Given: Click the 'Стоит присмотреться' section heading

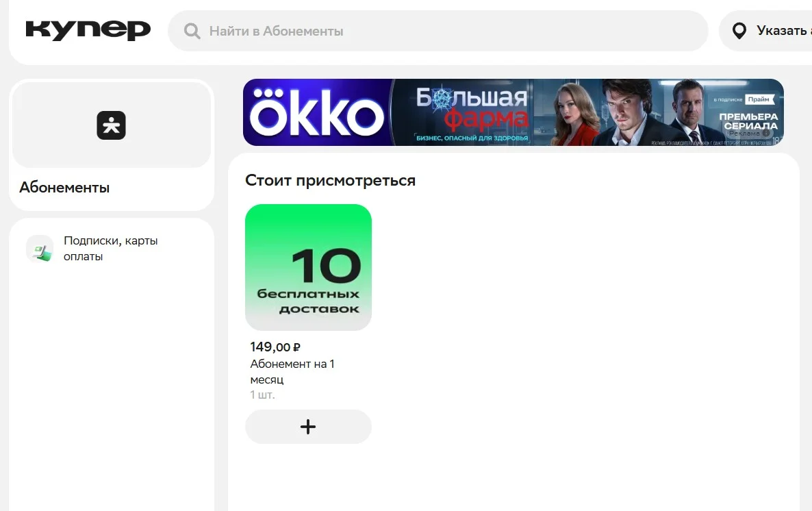Looking at the screenshot, I should click(x=330, y=180).
